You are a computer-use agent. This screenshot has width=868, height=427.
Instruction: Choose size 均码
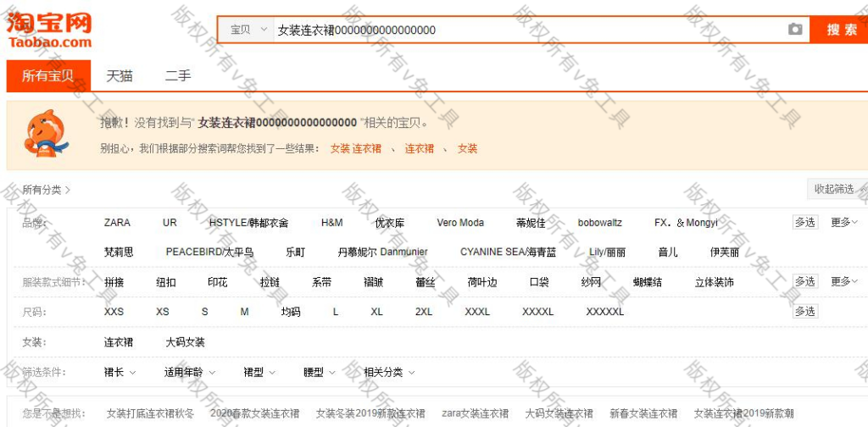tap(291, 312)
